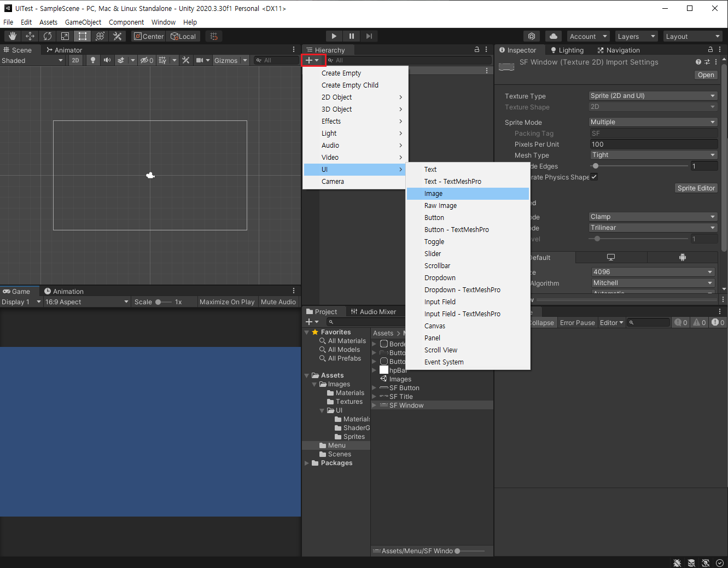Toggle Maximize On Play

227,302
